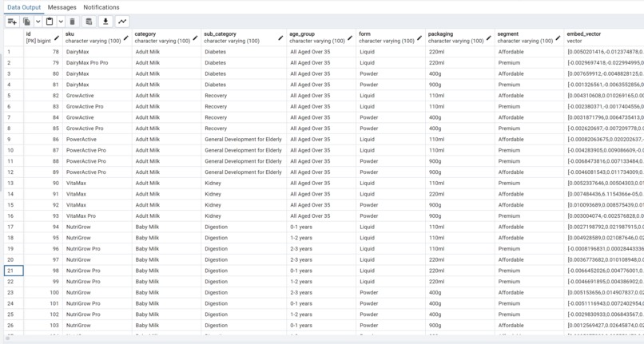The width and height of the screenshot is (644, 344).
Task: Click edit pencil on sku column header
Action: click(x=126, y=38)
